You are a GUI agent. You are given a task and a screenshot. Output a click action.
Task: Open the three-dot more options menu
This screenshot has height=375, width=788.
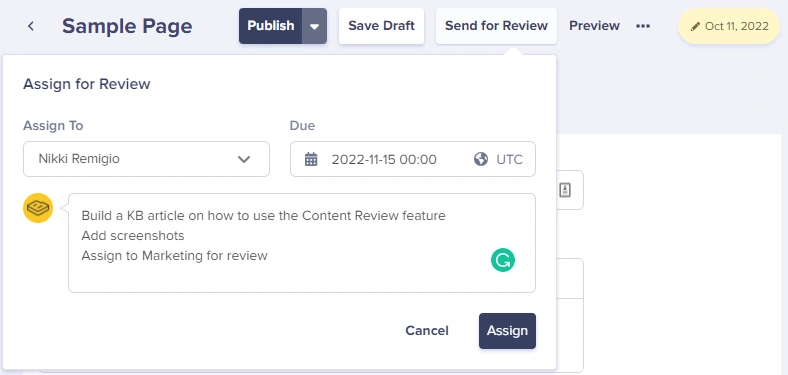tap(643, 26)
